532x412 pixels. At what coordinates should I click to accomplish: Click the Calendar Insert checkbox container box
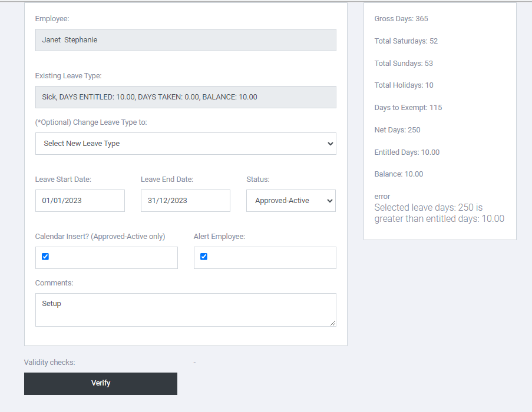click(107, 258)
